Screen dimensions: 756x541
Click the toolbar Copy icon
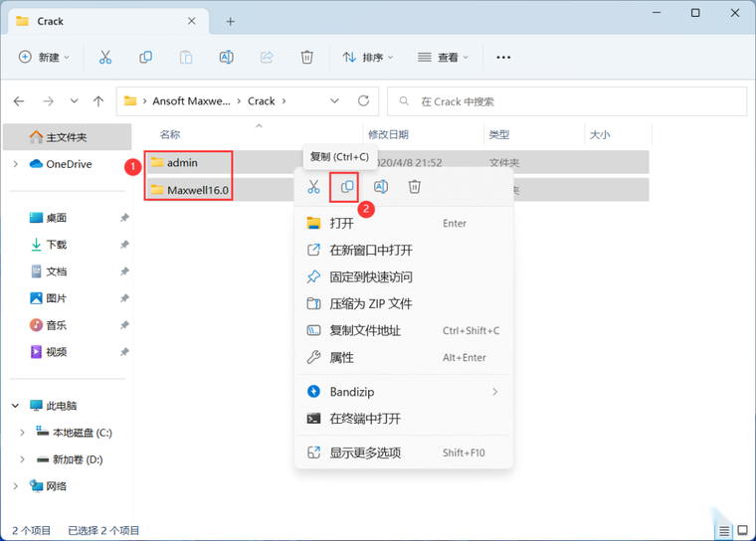(145, 58)
